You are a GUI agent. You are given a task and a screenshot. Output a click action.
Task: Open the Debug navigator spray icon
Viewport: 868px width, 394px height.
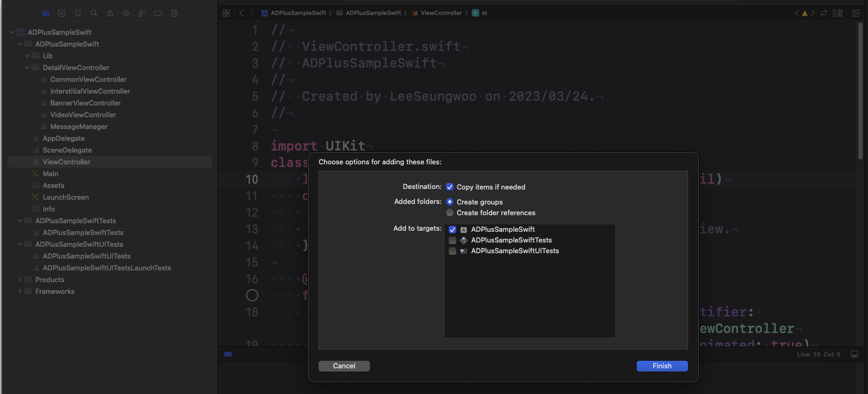[x=142, y=13]
